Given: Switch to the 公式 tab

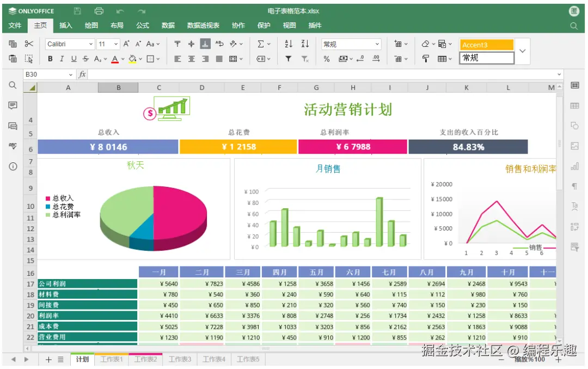Looking at the screenshot, I should [x=143, y=25].
